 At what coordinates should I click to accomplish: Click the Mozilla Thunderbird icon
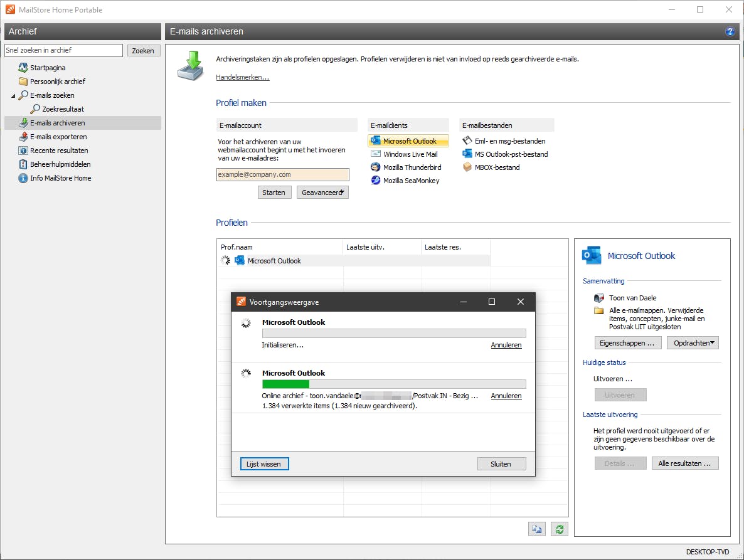pyautogui.click(x=375, y=167)
